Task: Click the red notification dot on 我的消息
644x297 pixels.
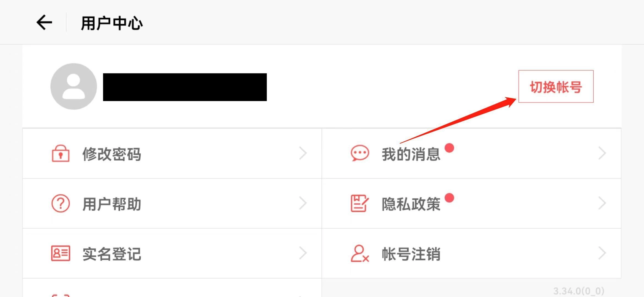Action: [449, 148]
